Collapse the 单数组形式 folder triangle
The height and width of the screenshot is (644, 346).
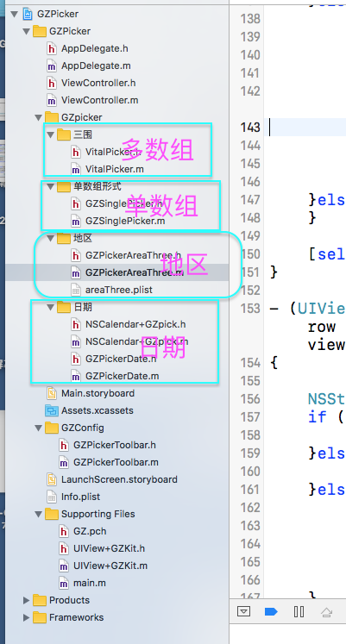(51, 187)
